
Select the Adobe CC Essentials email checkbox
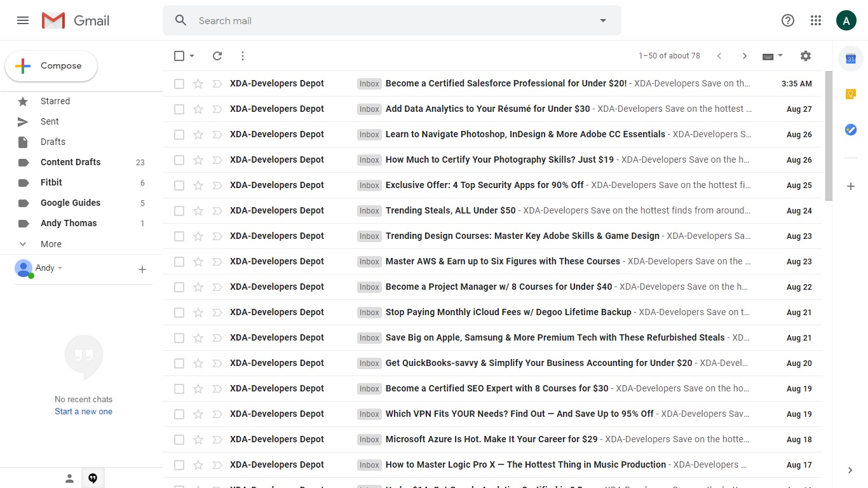179,134
